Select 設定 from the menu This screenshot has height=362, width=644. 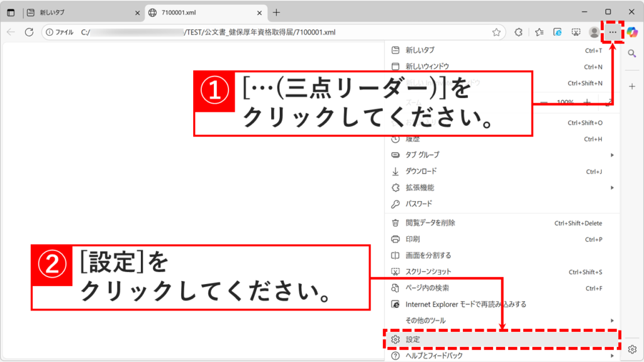(440, 339)
